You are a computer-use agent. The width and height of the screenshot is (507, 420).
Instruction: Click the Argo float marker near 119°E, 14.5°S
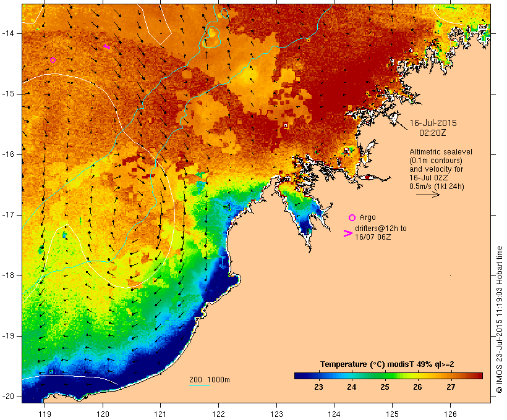point(53,60)
